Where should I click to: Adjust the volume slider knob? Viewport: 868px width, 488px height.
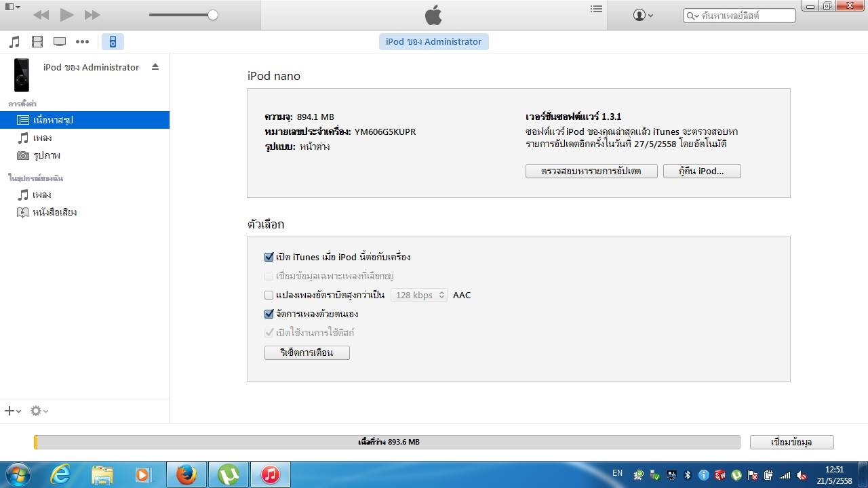(x=213, y=15)
